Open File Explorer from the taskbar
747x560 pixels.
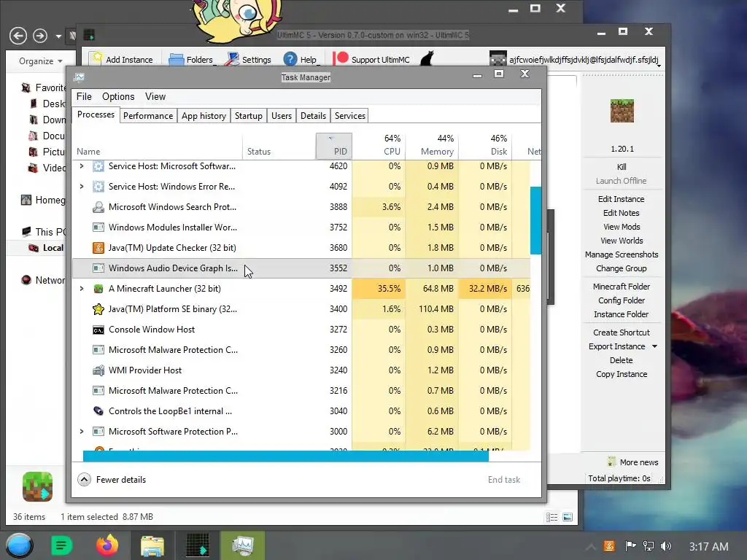[x=152, y=545]
